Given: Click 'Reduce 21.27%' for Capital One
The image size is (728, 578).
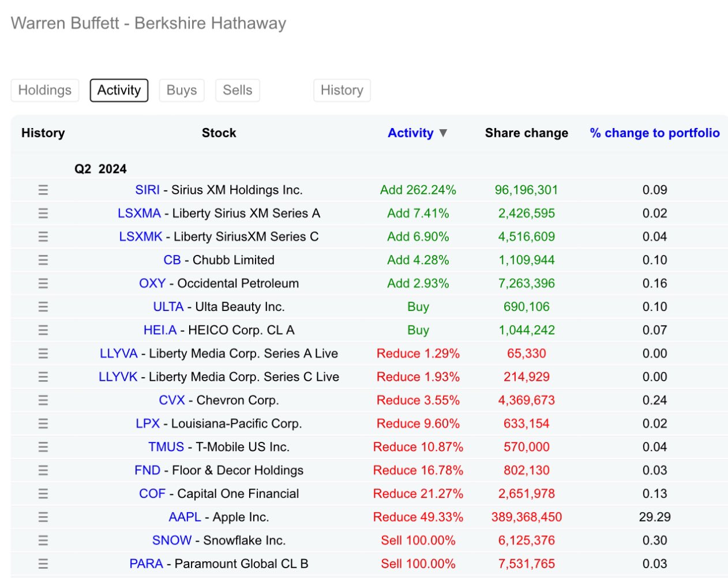Looking at the screenshot, I should point(418,494).
